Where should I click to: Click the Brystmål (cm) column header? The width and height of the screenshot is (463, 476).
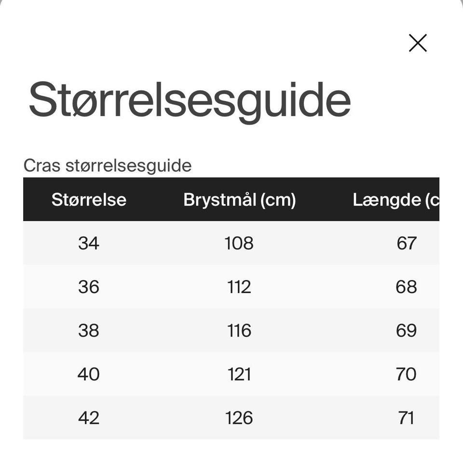coord(239,199)
